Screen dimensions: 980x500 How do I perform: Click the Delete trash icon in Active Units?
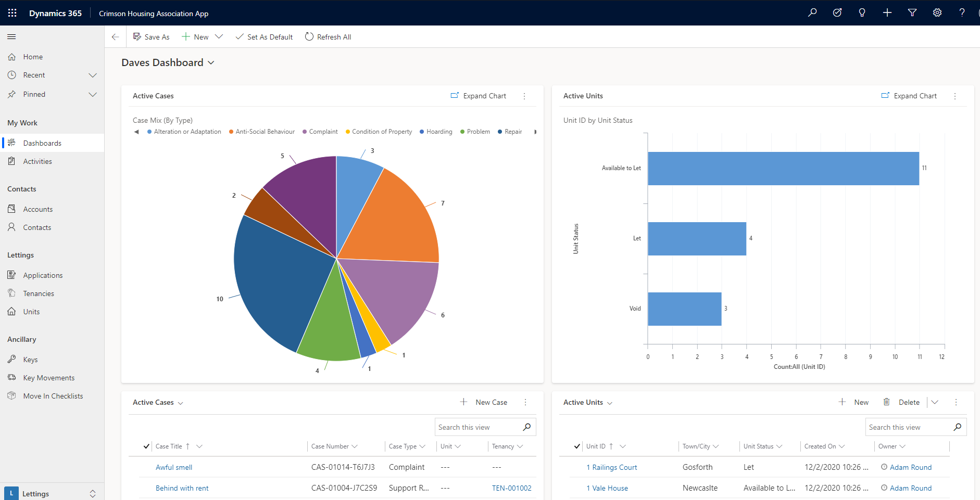click(x=886, y=402)
